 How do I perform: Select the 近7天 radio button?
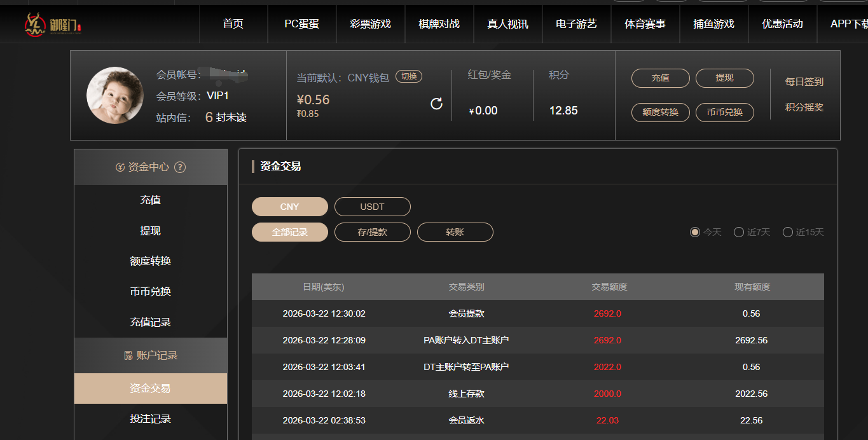pos(739,232)
